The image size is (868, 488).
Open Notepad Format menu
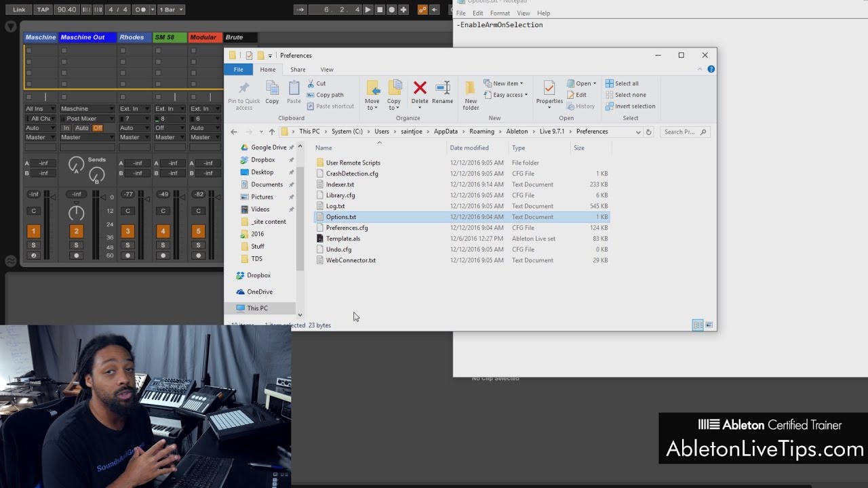[500, 13]
